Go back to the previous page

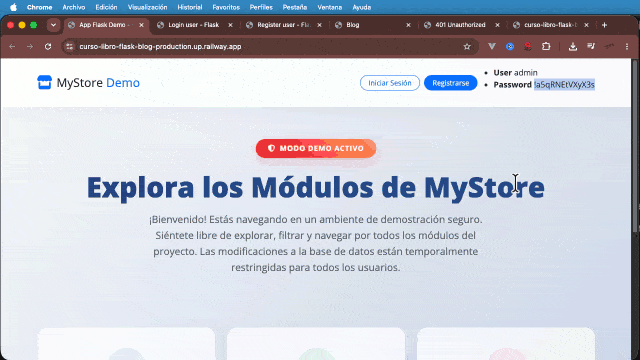(x=12, y=47)
